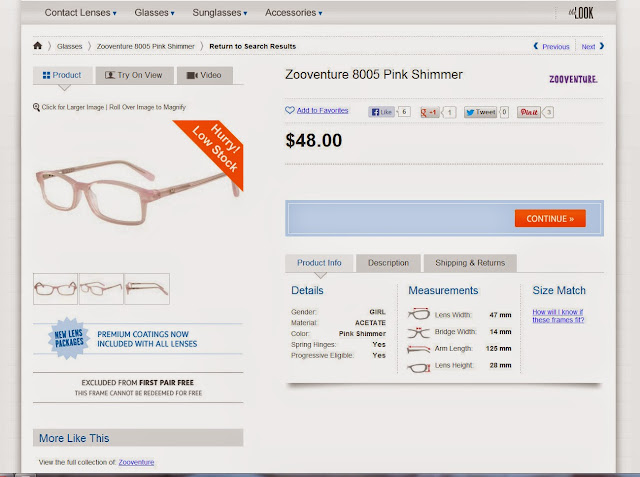Open How will I know if these frames fit link
This screenshot has width=640, height=477.
coord(558,316)
